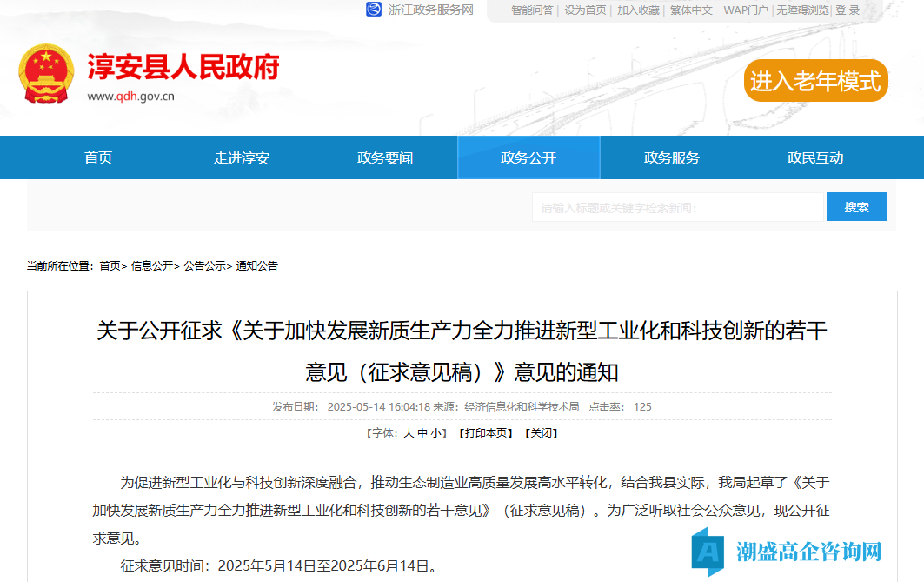Enable 进入老年模式 elderly mode
The height and width of the screenshot is (582, 924).
[x=815, y=81]
